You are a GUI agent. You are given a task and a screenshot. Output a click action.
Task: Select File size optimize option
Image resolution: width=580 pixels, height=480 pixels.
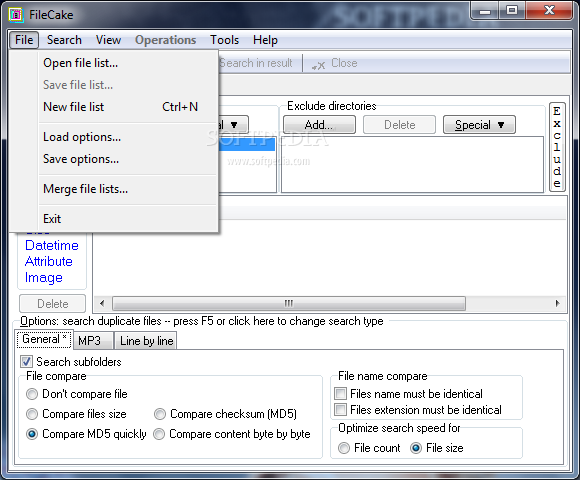point(416,448)
